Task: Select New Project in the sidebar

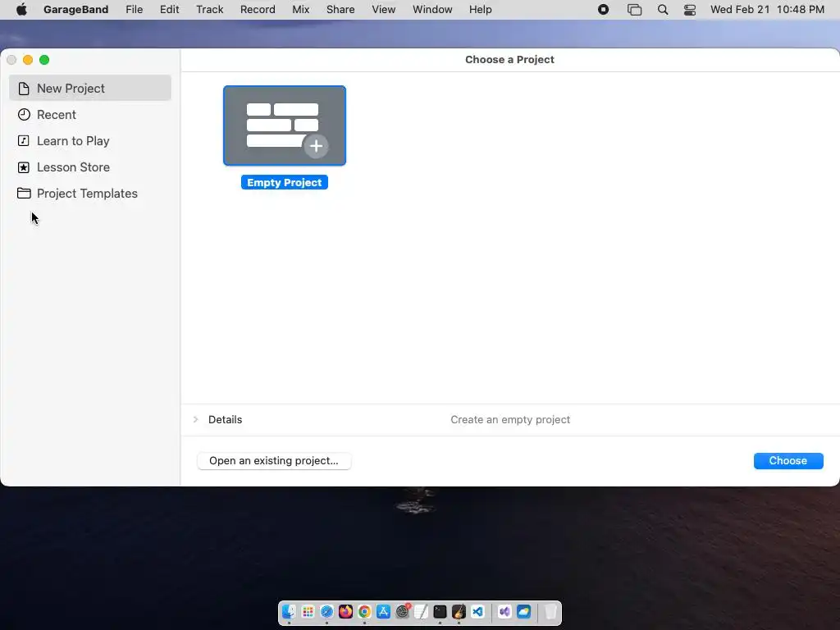Action: click(90, 89)
